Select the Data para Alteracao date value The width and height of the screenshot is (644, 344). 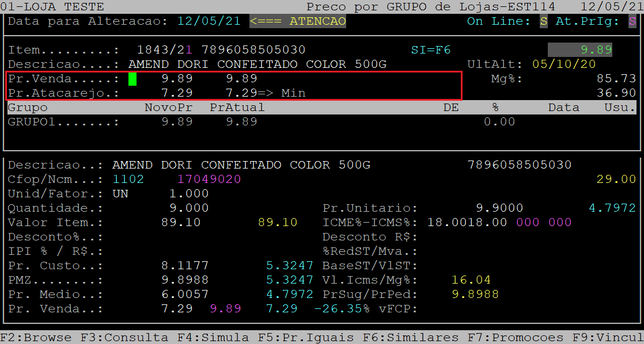click(x=209, y=21)
